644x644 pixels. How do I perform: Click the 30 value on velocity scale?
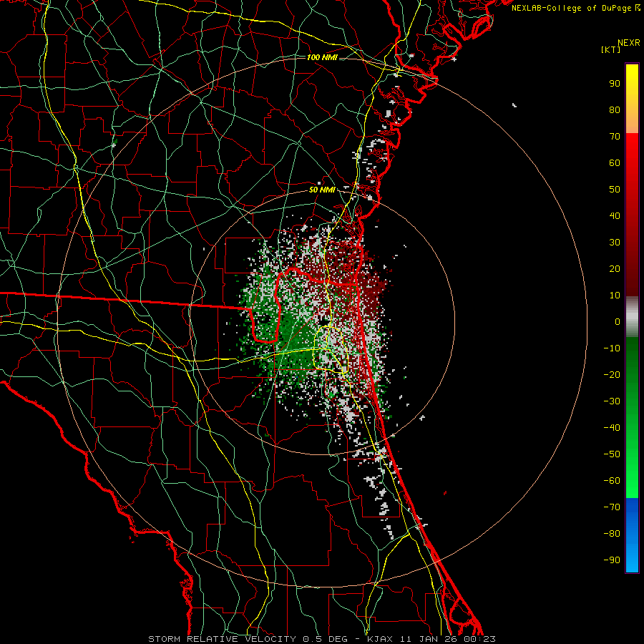coord(615,243)
